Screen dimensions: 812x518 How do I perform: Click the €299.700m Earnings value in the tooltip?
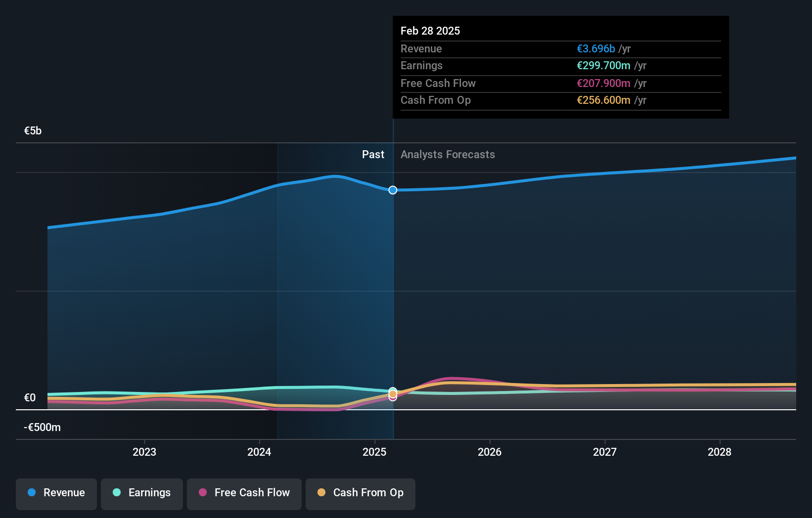coord(604,65)
